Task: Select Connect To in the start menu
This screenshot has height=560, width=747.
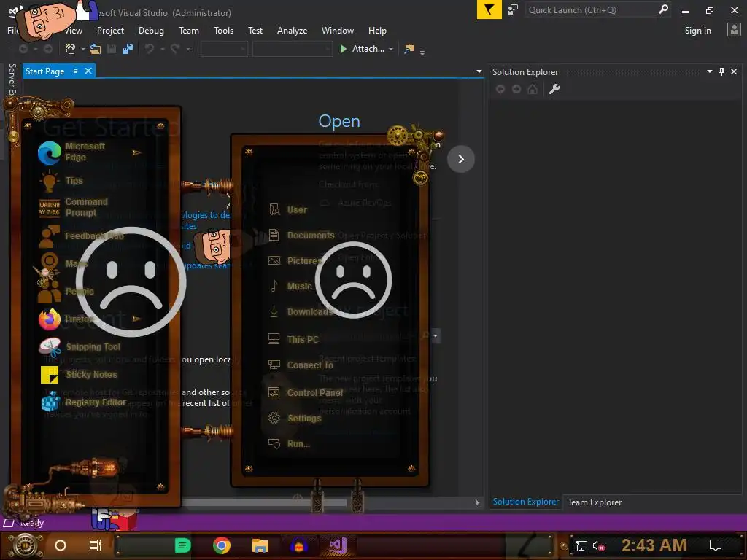Action: click(300, 365)
